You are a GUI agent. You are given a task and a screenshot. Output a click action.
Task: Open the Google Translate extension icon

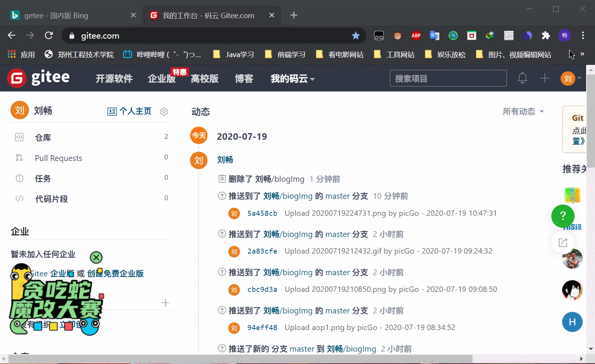click(435, 36)
